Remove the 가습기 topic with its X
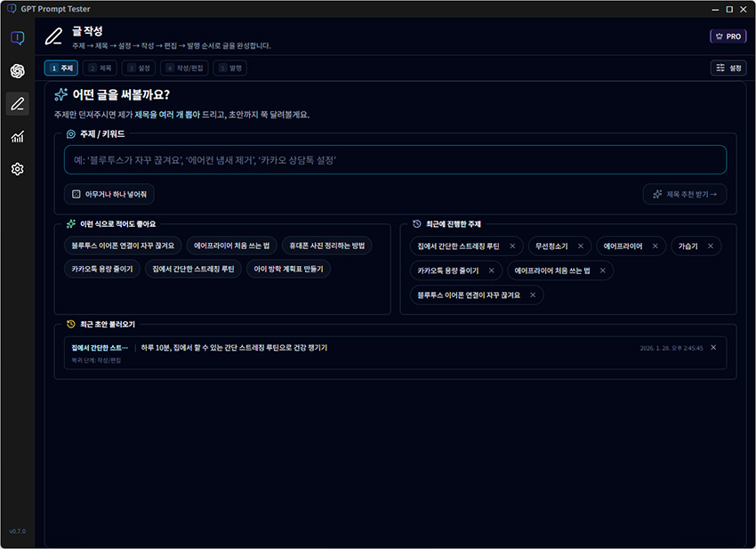Screen dimensions: 756x549 pos(710,246)
